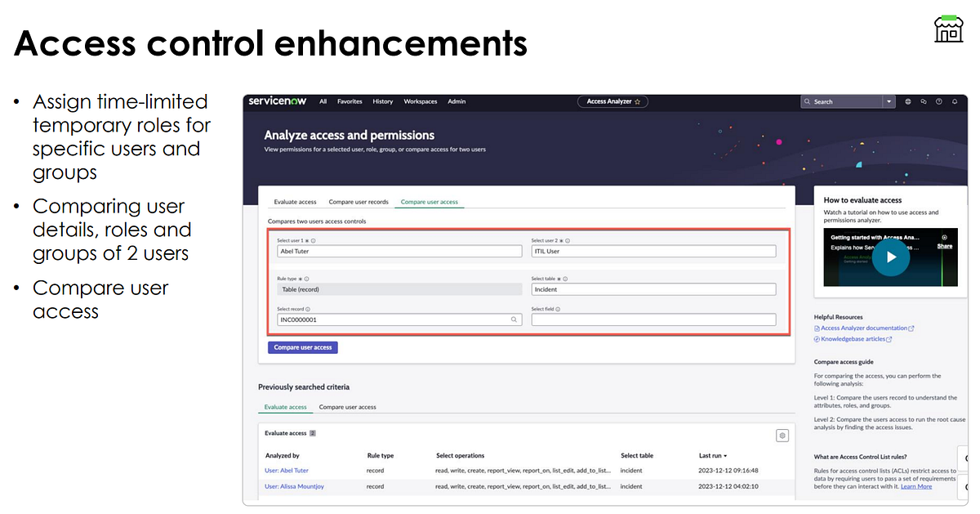This screenshot has height=514, width=980.
Task: Play the Getting started tutorial video
Action: pos(890,257)
